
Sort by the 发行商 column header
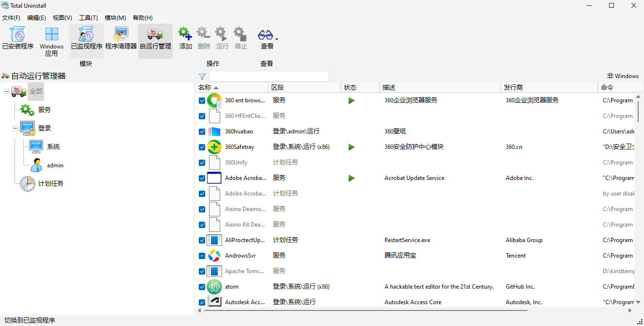[549, 87]
